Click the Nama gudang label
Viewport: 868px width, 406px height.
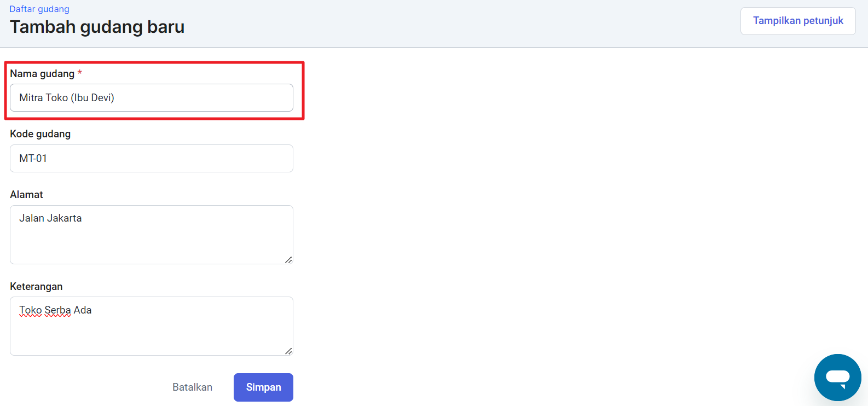click(42, 74)
